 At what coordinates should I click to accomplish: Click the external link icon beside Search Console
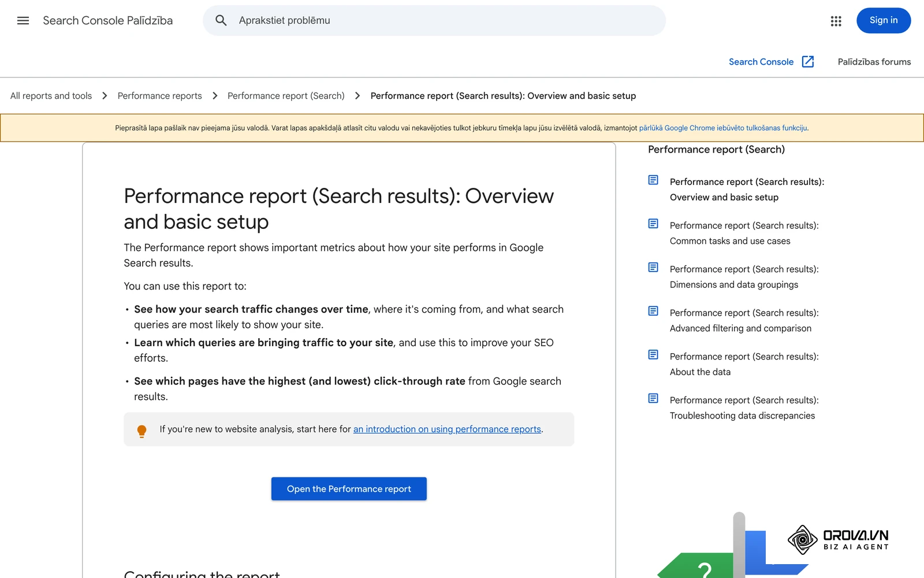coord(808,62)
